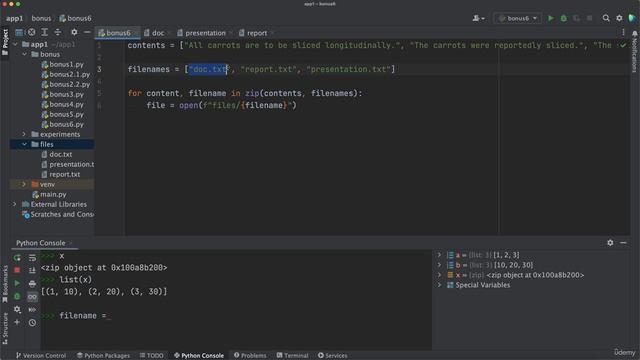Run with coverage from the top toolbar
This screenshot has width=640, height=360.
576,18
